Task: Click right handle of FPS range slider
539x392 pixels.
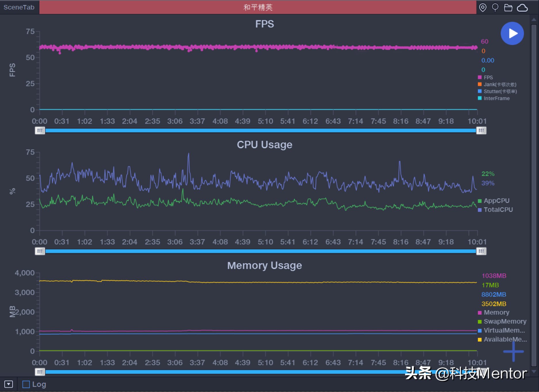Action: (481, 131)
